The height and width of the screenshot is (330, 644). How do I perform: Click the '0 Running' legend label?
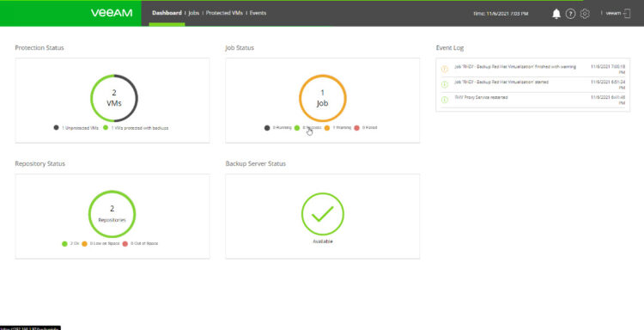[283, 128]
